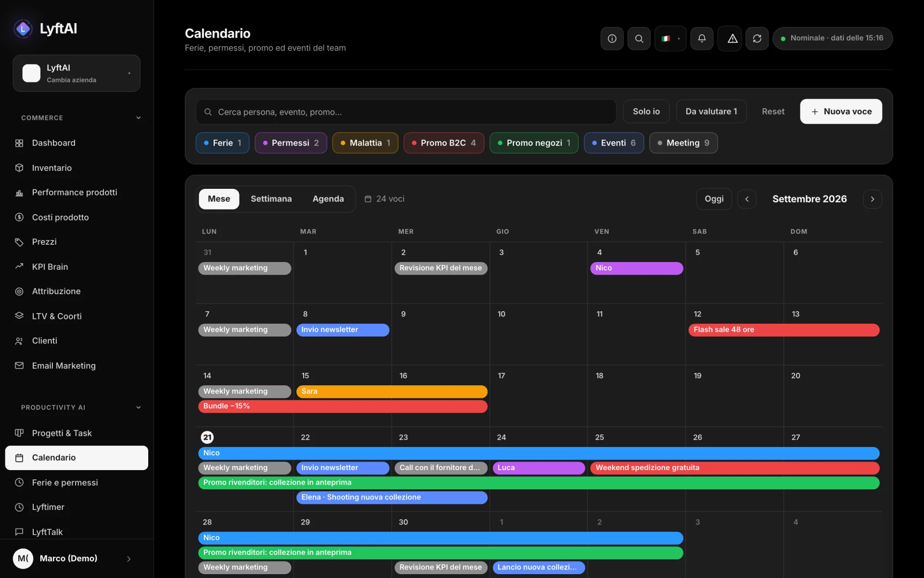Click the search persona, evento field
The height and width of the screenshot is (578, 924).
coord(406,112)
